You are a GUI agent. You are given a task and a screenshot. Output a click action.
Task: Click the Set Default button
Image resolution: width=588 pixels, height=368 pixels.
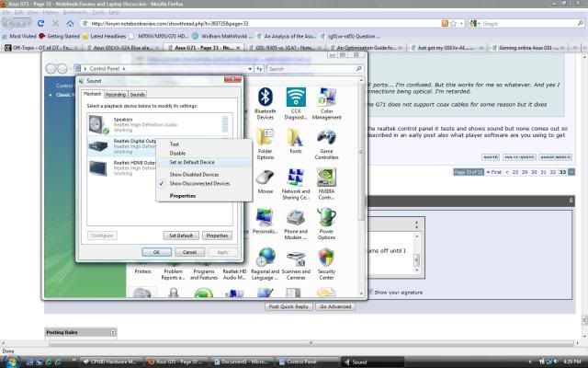pyautogui.click(x=181, y=236)
